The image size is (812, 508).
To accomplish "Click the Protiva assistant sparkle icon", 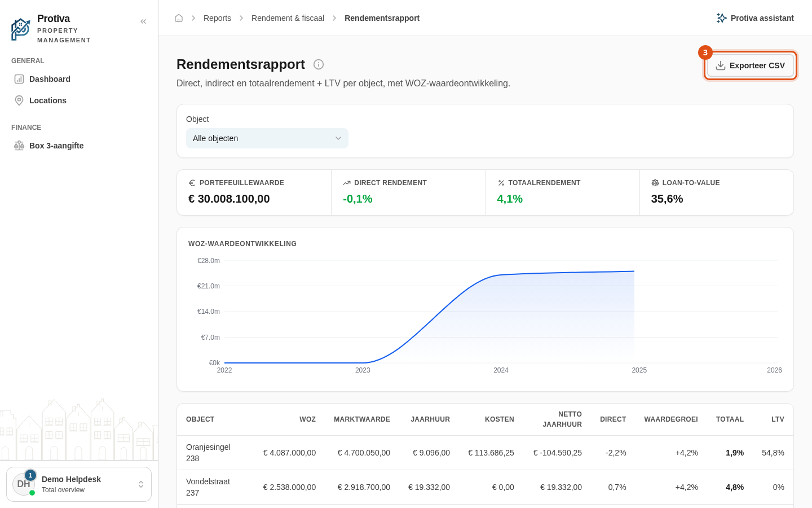I will (x=721, y=18).
